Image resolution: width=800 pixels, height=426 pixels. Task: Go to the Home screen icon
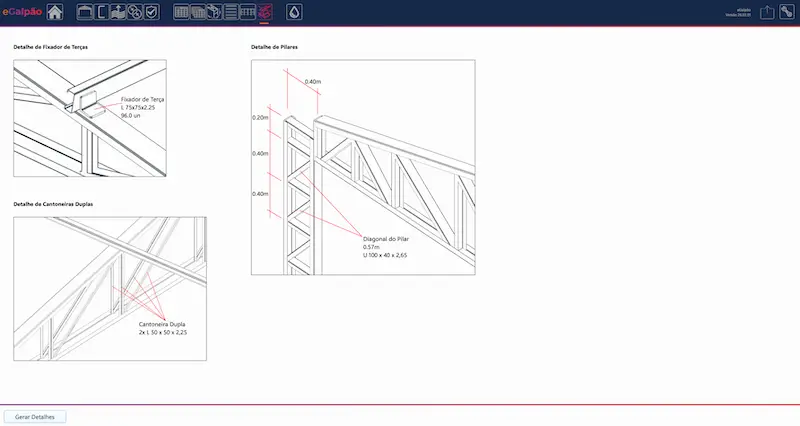[x=54, y=12]
